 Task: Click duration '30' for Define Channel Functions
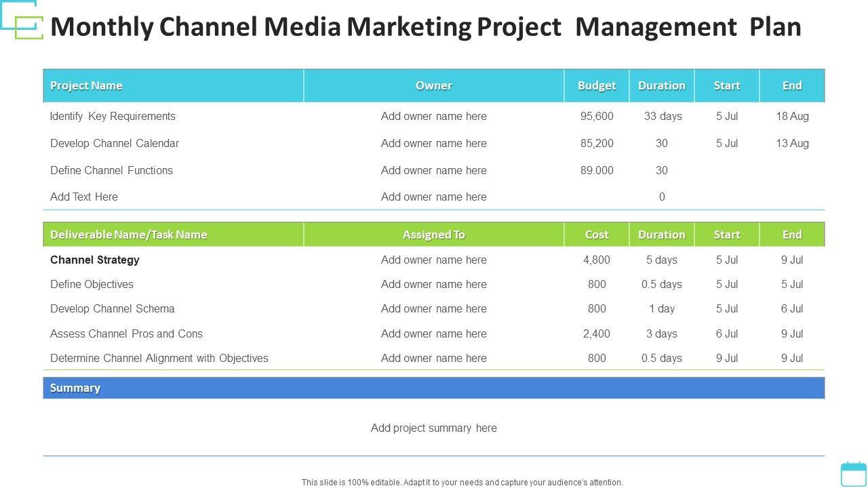(x=662, y=170)
